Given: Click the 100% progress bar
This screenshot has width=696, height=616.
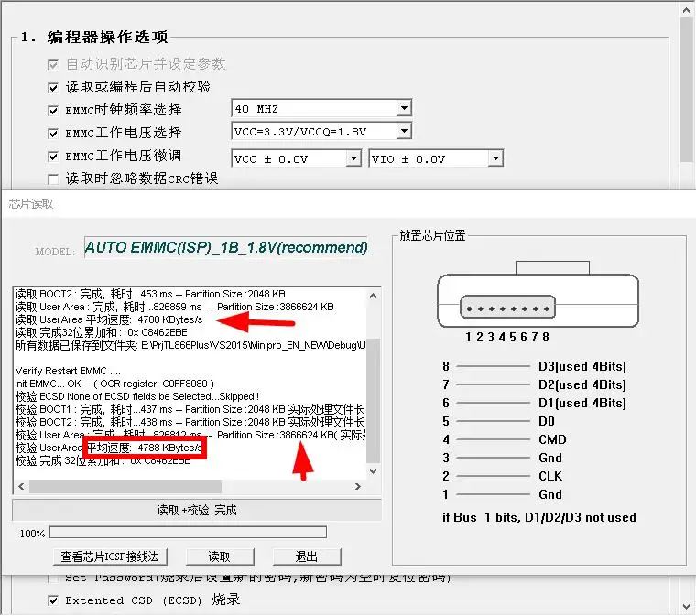Looking at the screenshot, I should [188, 532].
